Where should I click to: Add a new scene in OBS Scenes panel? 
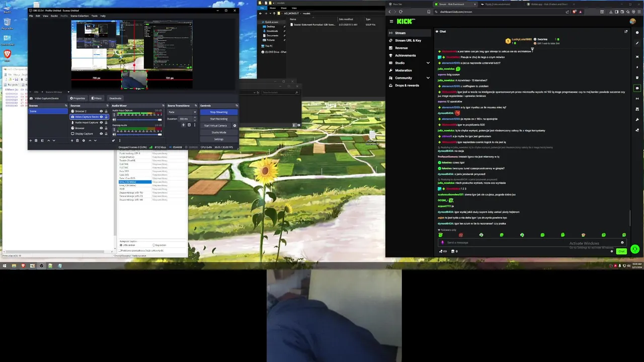[x=31, y=140]
